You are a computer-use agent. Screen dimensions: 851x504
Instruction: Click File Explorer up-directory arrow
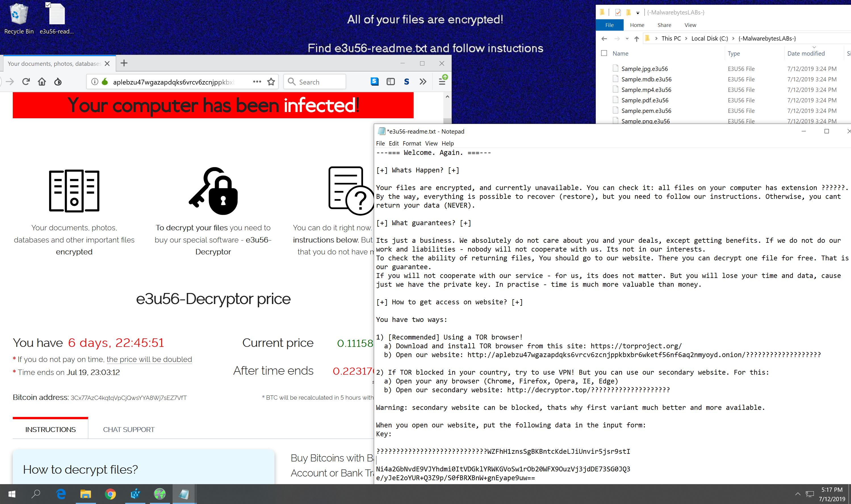636,39
